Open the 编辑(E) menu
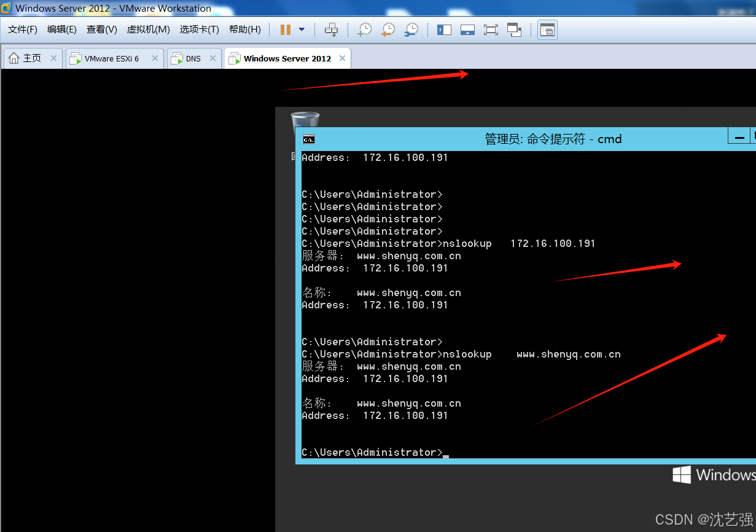 tap(62, 29)
